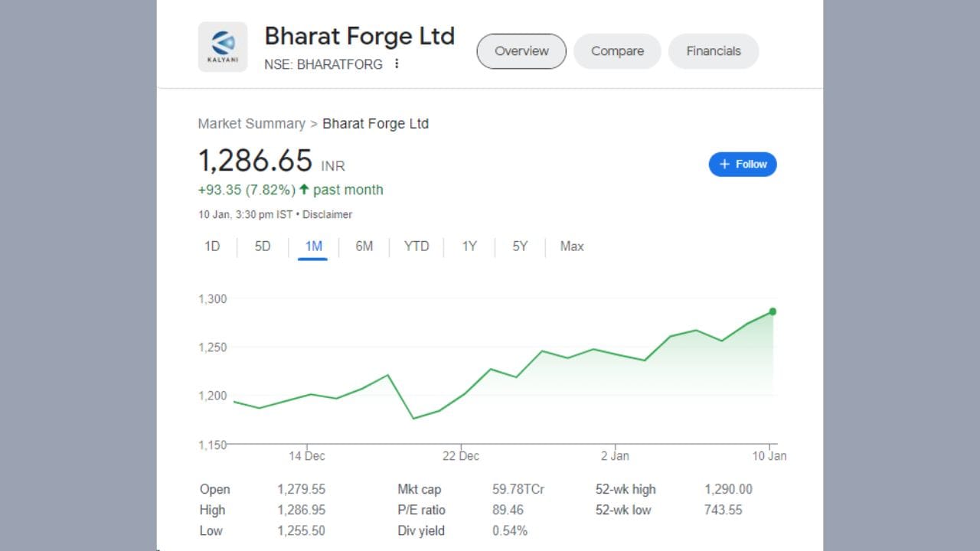Switch to the Compare tab
This screenshot has height=551, width=980.
click(617, 51)
